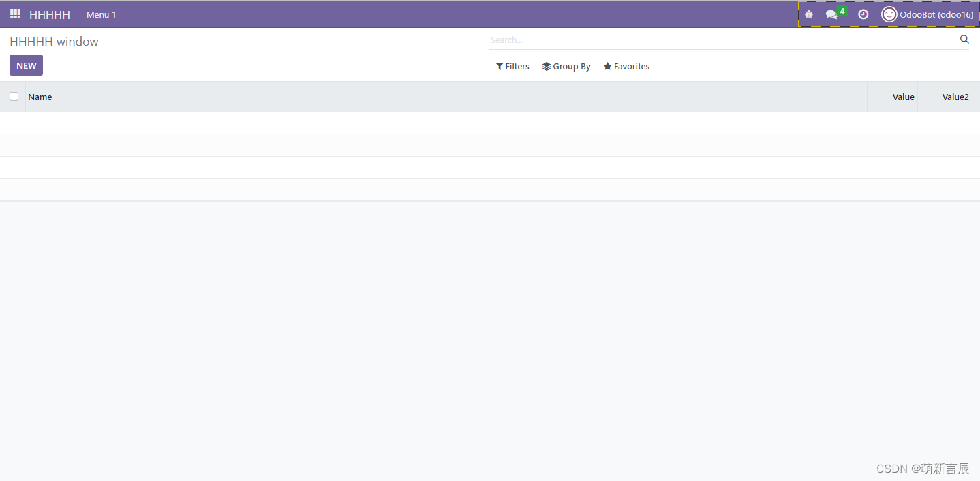Image resolution: width=980 pixels, height=481 pixels.
Task: Sort records by the Name column
Action: coord(40,97)
